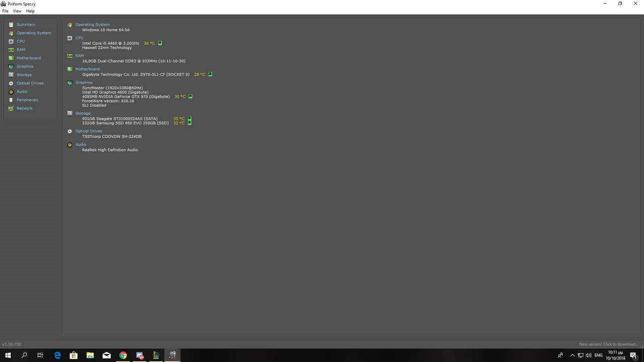Click the RAM heading link in summary
Screen dimensions: 644x362
(79, 56)
